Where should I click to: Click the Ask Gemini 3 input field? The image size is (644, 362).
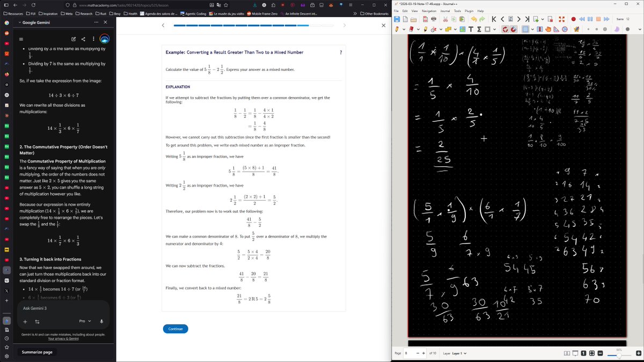click(x=63, y=308)
